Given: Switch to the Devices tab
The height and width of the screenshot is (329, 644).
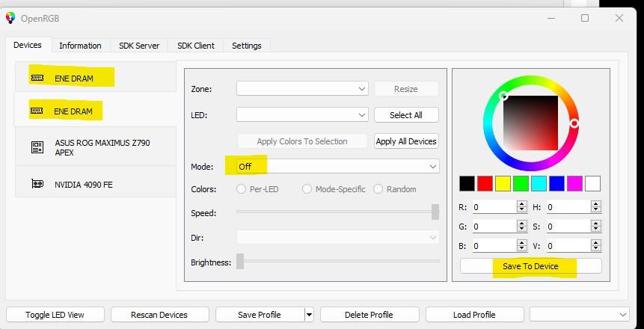Looking at the screenshot, I should (x=28, y=45).
